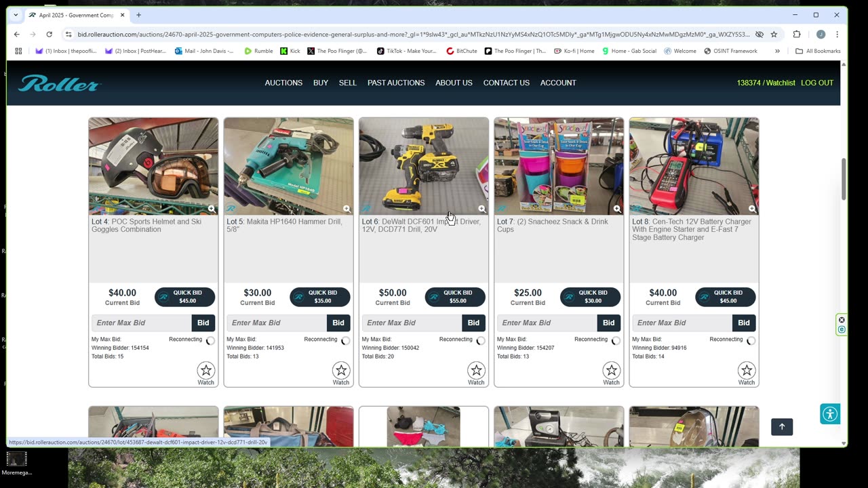Screen dimensions: 868x488
Task: Quick bid $45.00 on Lot 8 battery charger
Action: click(726, 297)
